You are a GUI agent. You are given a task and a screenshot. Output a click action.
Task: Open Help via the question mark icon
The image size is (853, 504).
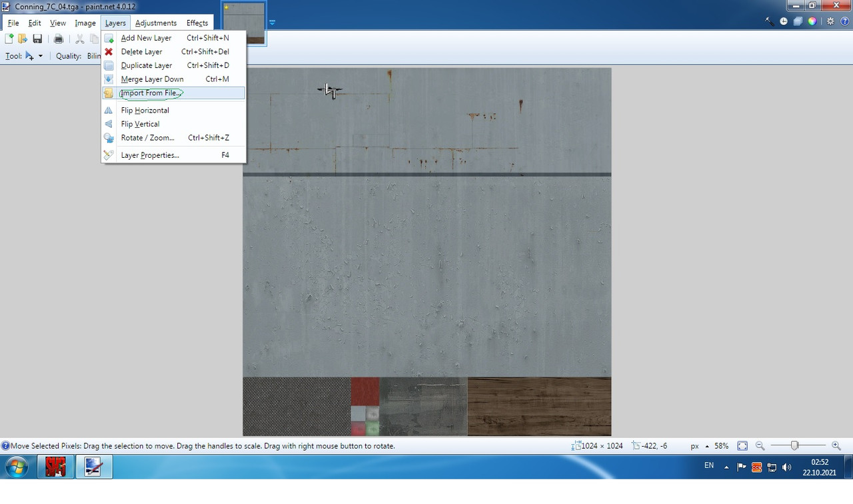[x=844, y=21]
